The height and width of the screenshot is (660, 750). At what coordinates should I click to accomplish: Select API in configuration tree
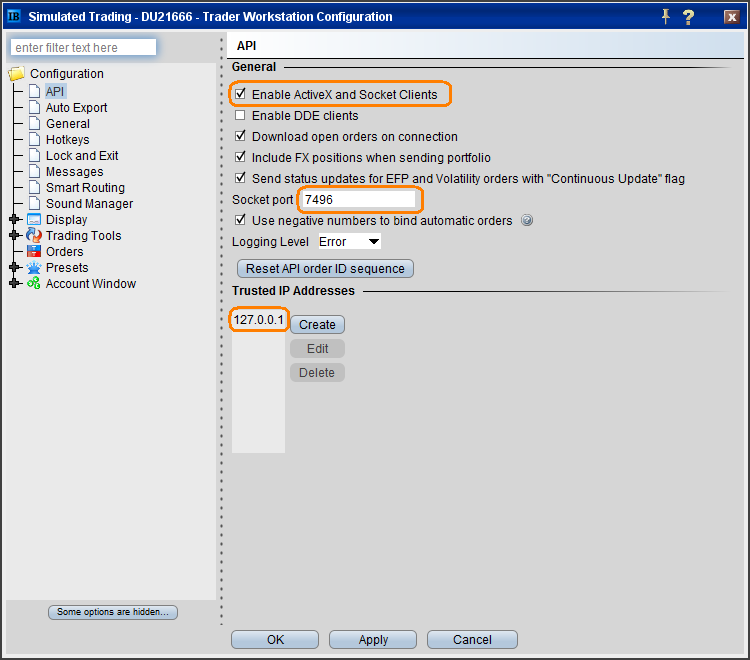[55, 91]
